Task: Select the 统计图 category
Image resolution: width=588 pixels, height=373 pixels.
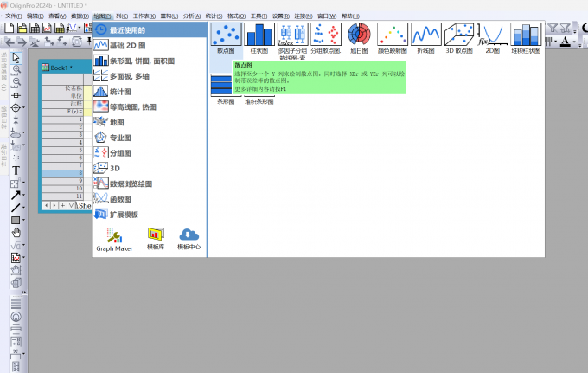Action: coord(150,92)
